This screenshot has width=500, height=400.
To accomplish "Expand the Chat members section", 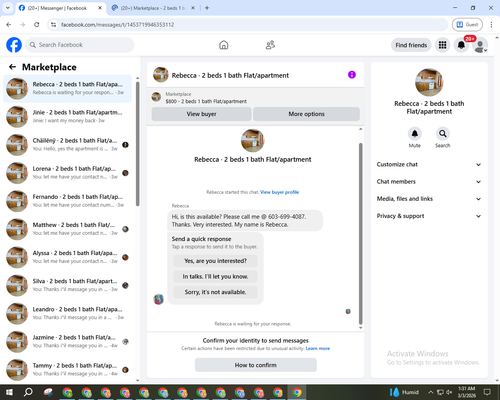I will click(429, 182).
